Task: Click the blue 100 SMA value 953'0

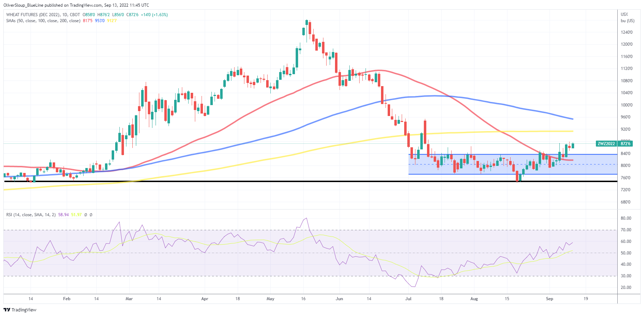Action: [100, 21]
